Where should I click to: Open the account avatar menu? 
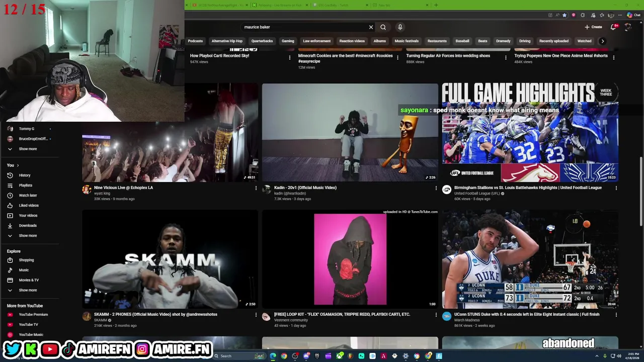pos(628,27)
